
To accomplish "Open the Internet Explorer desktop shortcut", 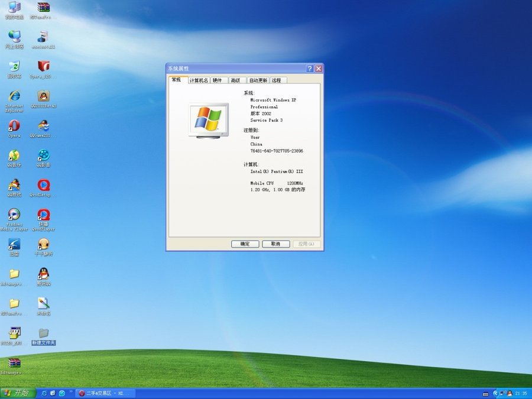I will 14,96.
